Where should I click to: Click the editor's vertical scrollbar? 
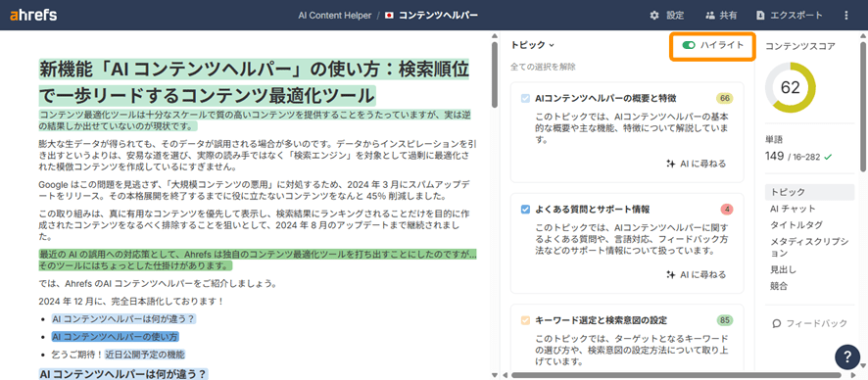[495, 73]
